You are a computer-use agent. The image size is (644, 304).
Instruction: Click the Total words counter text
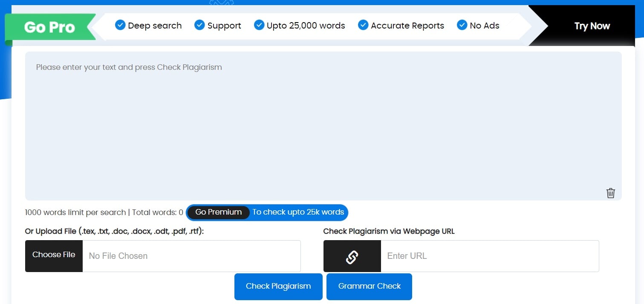click(x=157, y=212)
